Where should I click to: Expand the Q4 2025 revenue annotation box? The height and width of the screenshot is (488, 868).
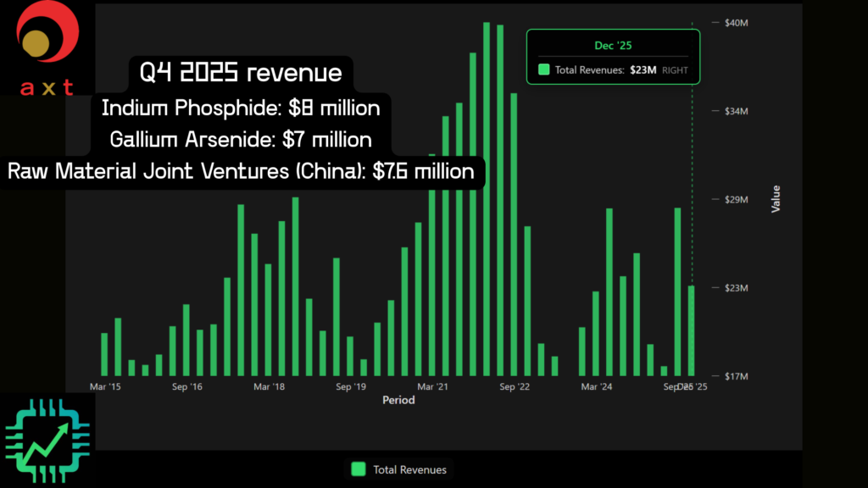coord(240,73)
